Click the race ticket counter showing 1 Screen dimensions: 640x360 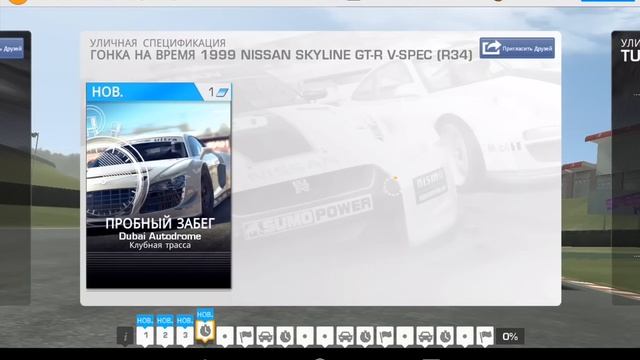click(x=218, y=92)
